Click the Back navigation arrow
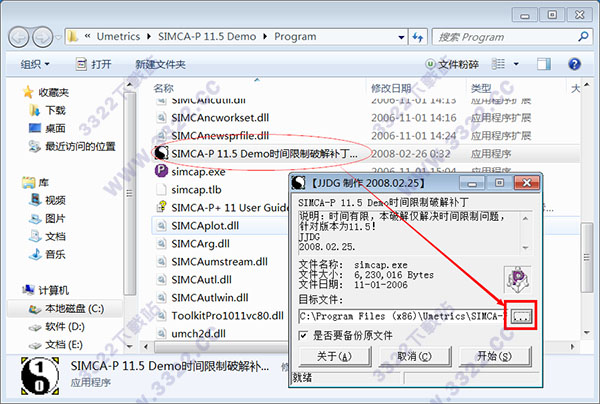 18,37
